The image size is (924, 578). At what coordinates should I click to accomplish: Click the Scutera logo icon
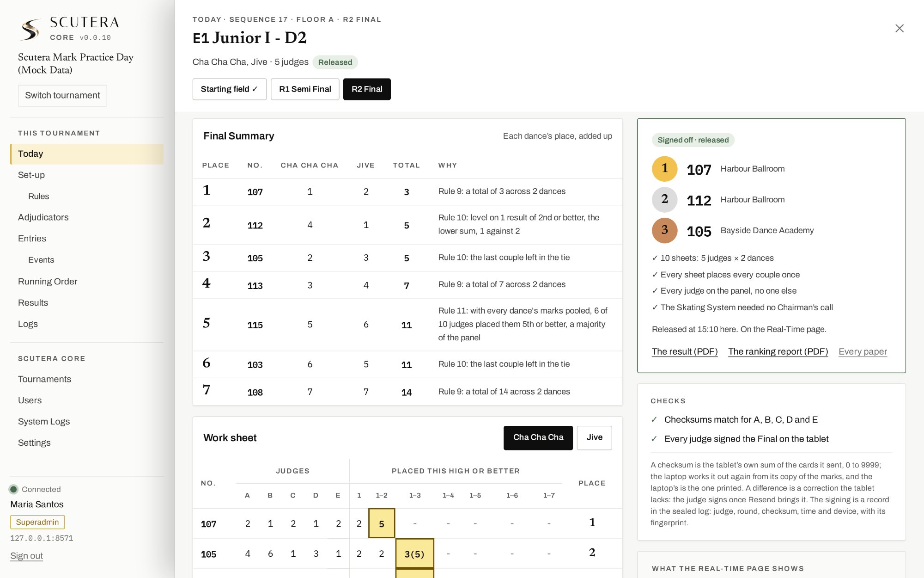click(x=30, y=30)
